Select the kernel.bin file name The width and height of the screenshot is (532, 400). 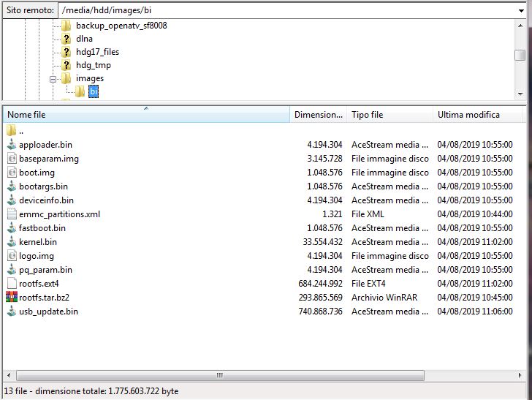[x=38, y=242]
